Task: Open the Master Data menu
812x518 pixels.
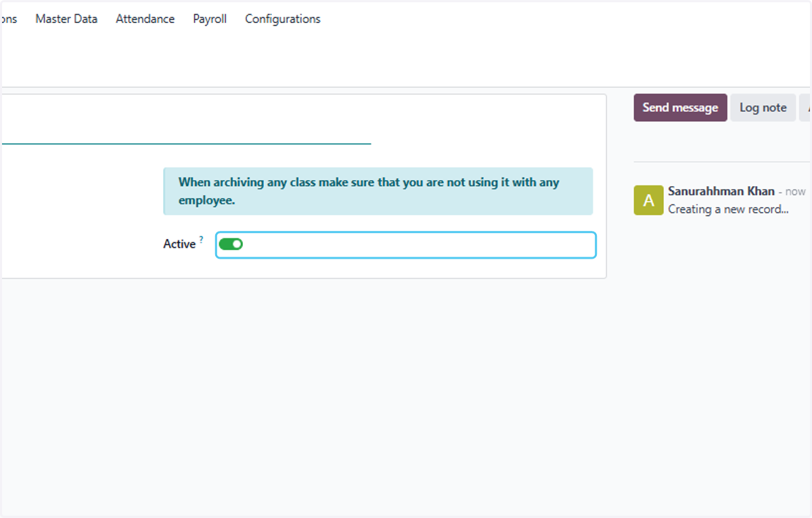Action: tap(66, 19)
